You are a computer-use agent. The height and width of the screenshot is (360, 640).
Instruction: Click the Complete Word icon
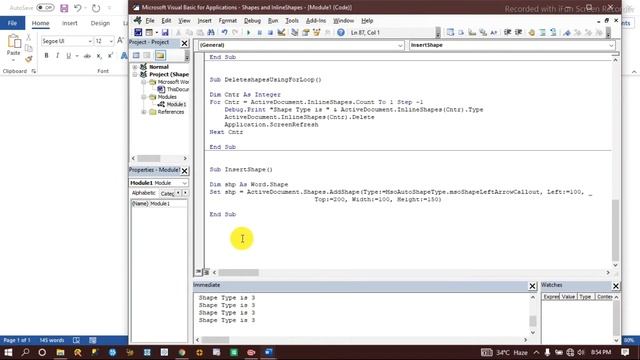pos(494,32)
